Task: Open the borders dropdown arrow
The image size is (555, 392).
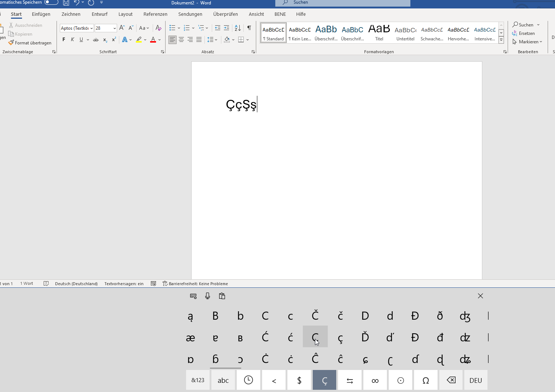Action: [x=248, y=40]
